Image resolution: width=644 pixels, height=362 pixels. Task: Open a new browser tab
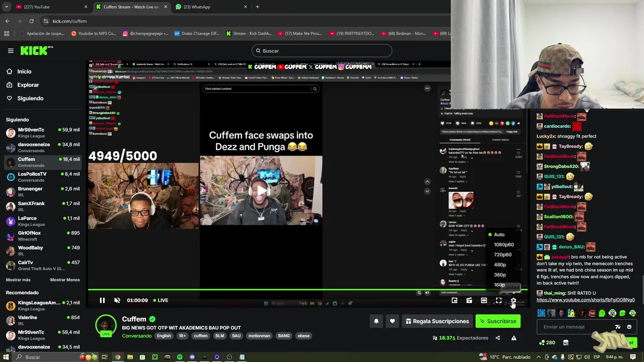(x=257, y=7)
